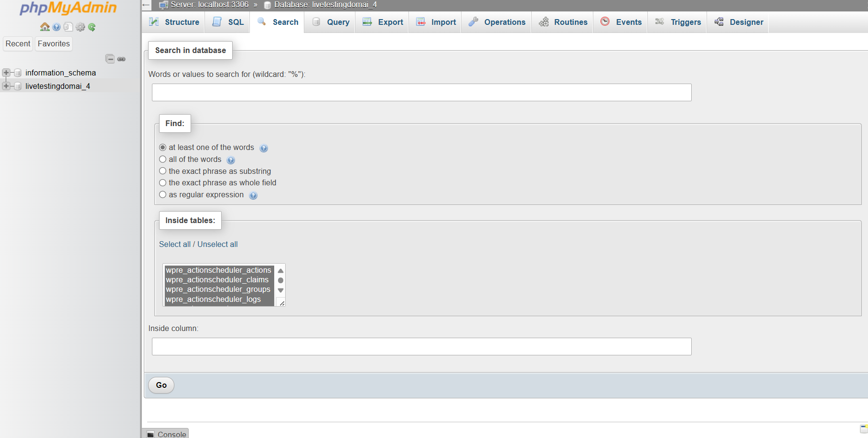868x438 pixels.
Task: Open the Console at the bottom
Action: 169,434
